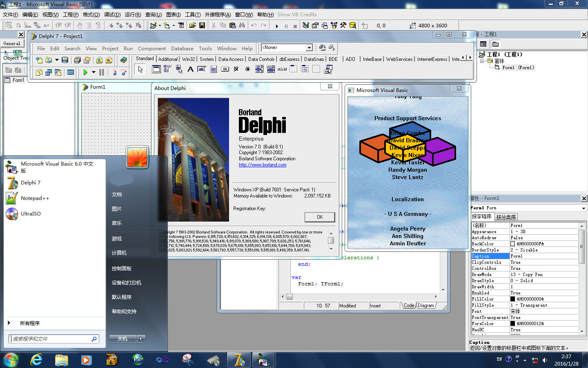Select Delphi Memo component in palette
The width and height of the screenshot is (588, 368).
[214, 69]
